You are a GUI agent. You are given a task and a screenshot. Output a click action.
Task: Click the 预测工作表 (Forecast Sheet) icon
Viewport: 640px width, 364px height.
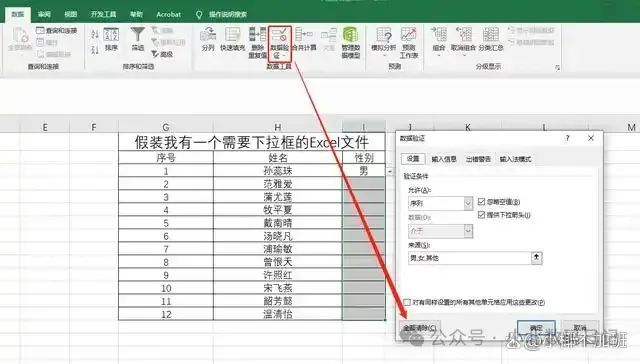409,42
